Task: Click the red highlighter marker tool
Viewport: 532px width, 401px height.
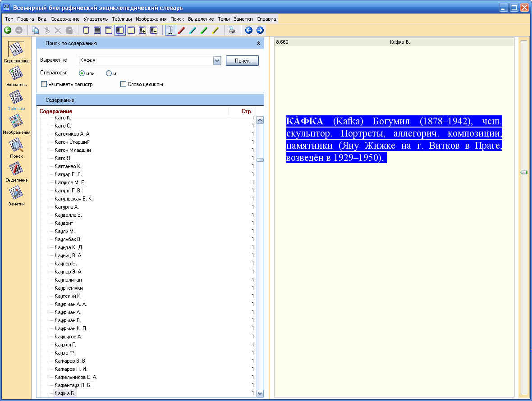Action: point(182,30)
